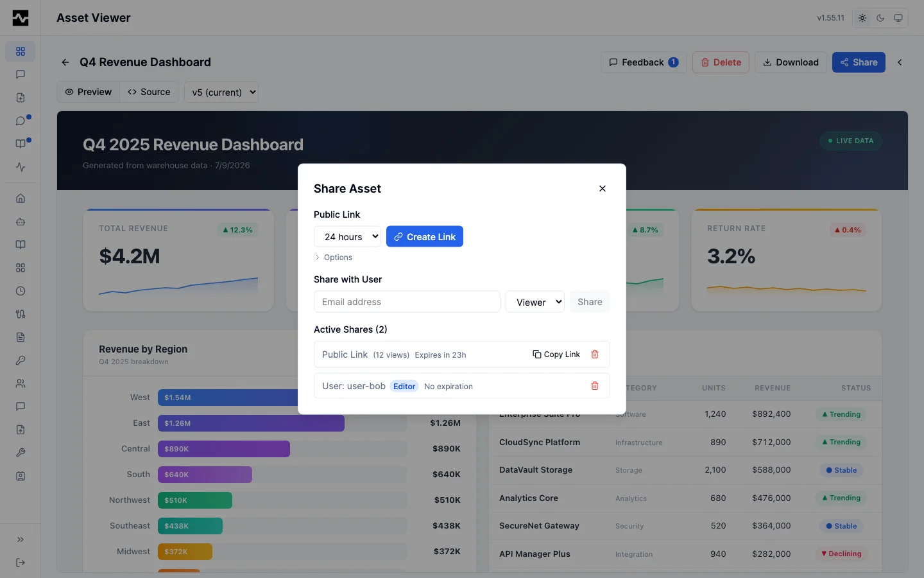924x578 pixels.
Task: Click the 3.2% return rate value
Action: 731,256
